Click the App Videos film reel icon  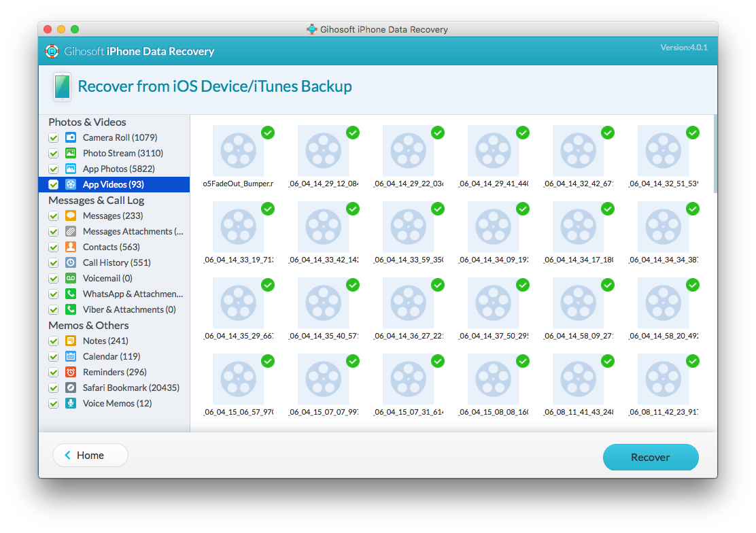click(x=71, y=184)
